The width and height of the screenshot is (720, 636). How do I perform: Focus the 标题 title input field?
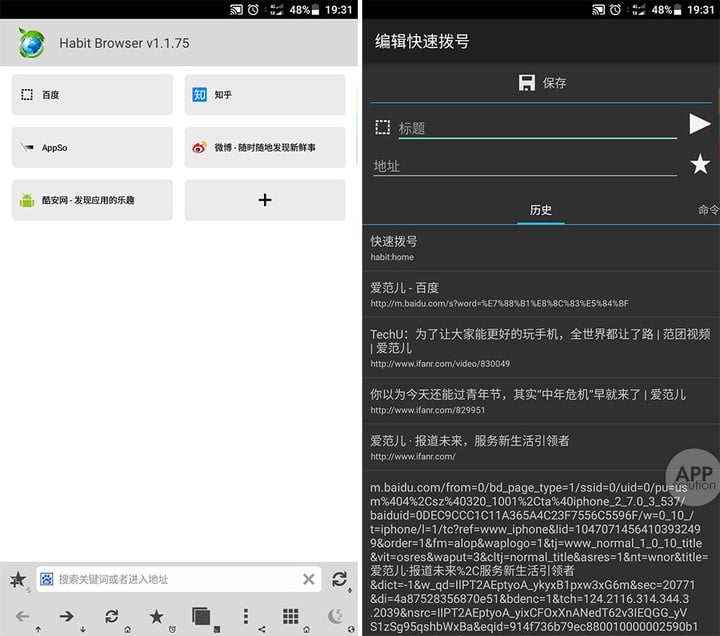pyautogui.click(x=538, y=128)
